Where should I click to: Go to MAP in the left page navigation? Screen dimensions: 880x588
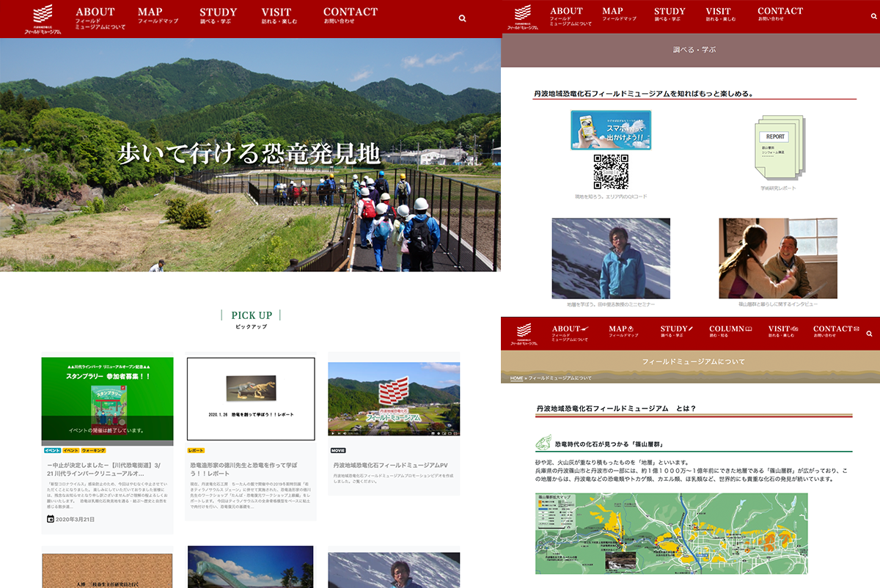(157, 16)
